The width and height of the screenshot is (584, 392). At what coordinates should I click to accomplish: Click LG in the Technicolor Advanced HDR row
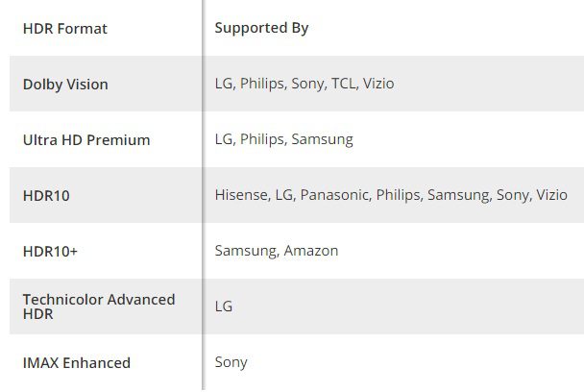224,307
